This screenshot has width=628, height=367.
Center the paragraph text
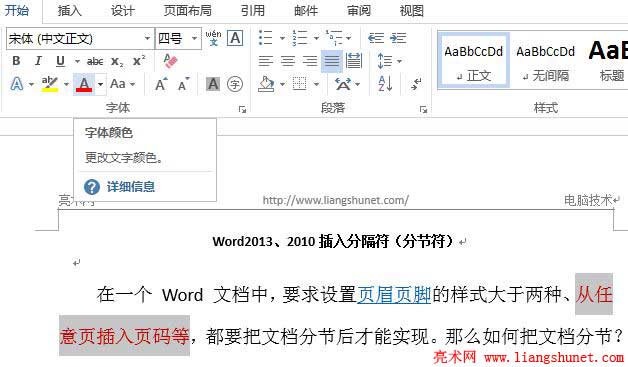(288, 61)
